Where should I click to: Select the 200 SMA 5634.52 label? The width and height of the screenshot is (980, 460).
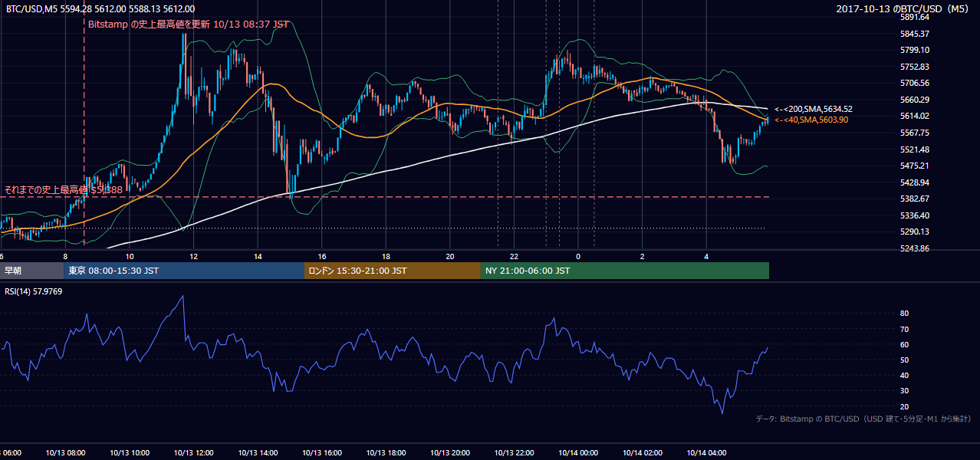point(814,109)
